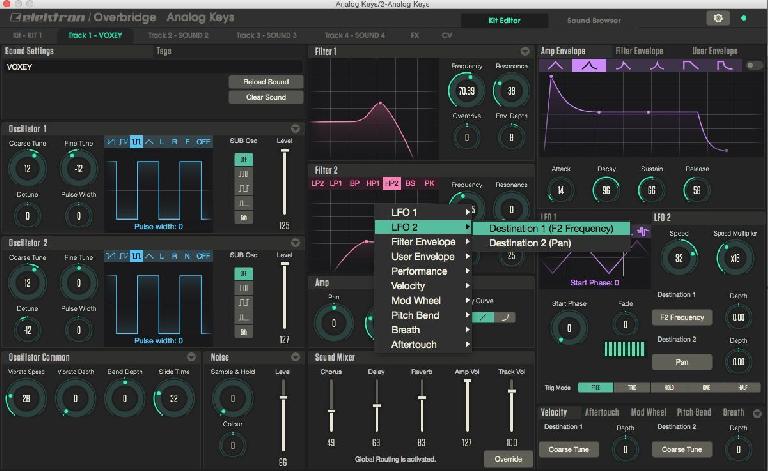Expand Oscillator 1 panel menu arrow
The height and width of the screenshot is (471, 768).
pyautogui.click(x=295, y=129)
